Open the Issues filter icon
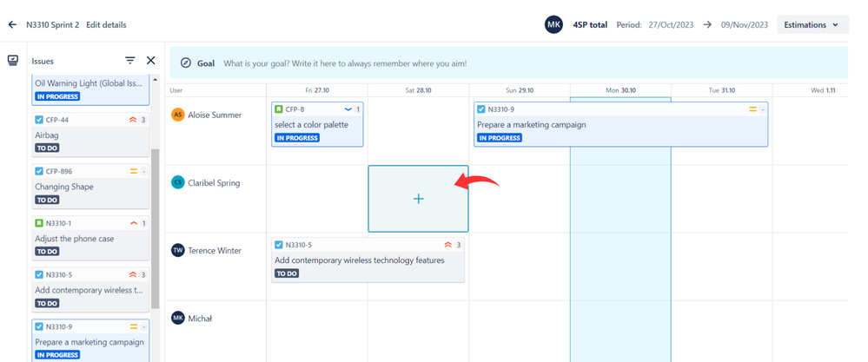The width and height of the screenshot is (868, 362). (130, 60)
